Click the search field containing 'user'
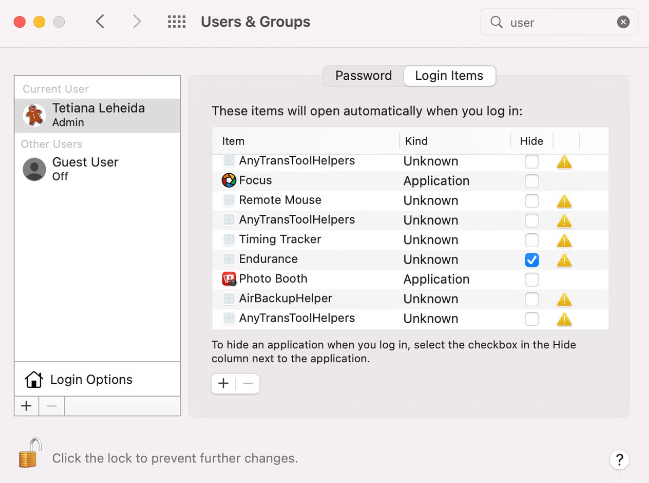This screenshot has height=483, width=649. click(559, 22)
